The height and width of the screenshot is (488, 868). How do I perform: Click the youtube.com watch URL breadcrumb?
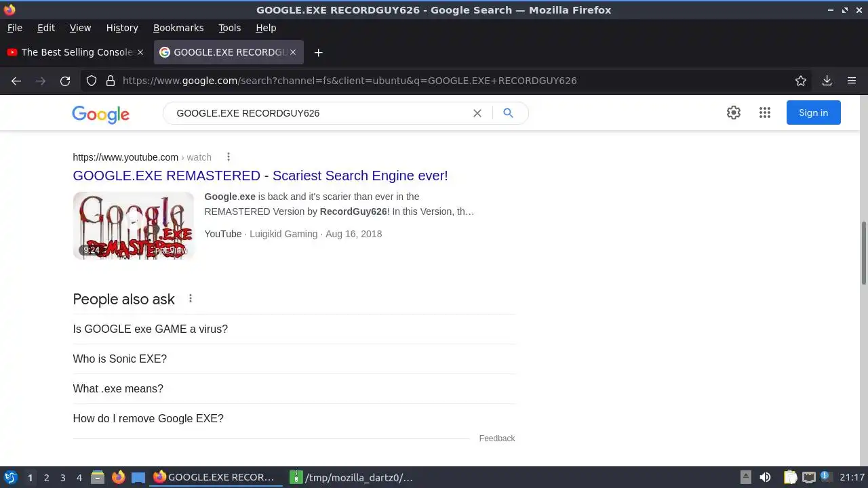coord(142,157)
